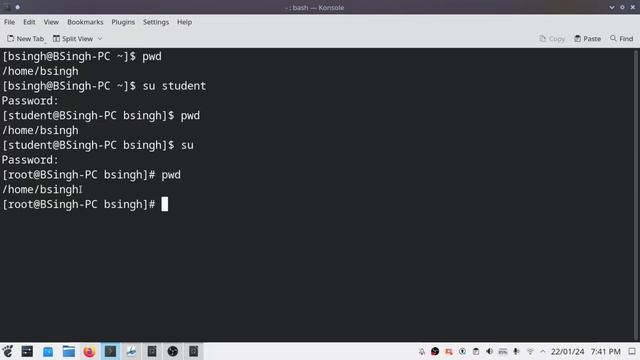Switch to the active Konsole taskbar entry
Viewport: 640px width, 360px height.
(x=110, y=351)
